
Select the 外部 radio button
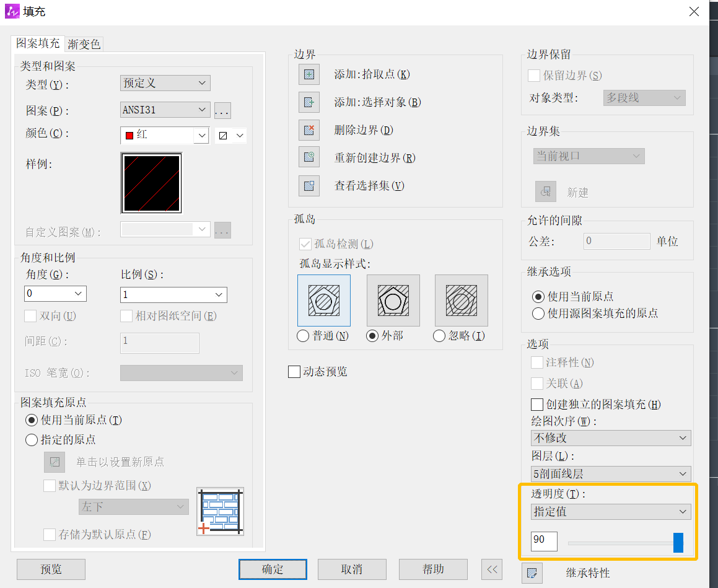[x=372, y=336]
